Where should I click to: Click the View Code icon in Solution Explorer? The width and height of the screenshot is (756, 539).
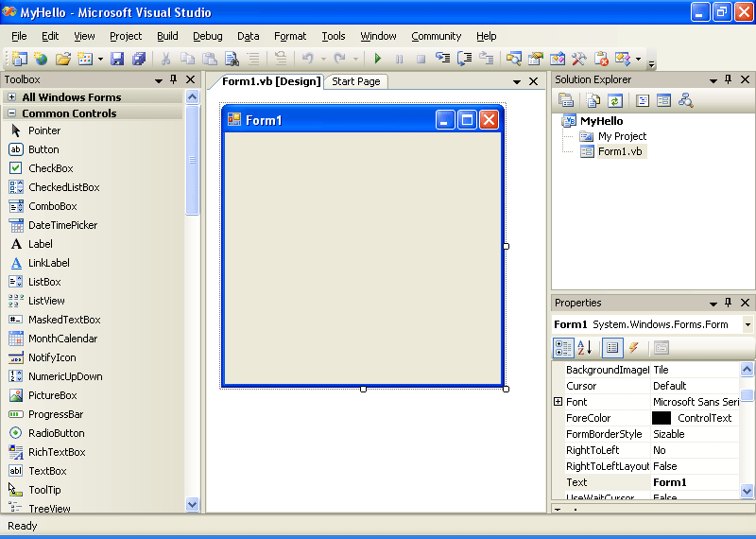point(643,100)
